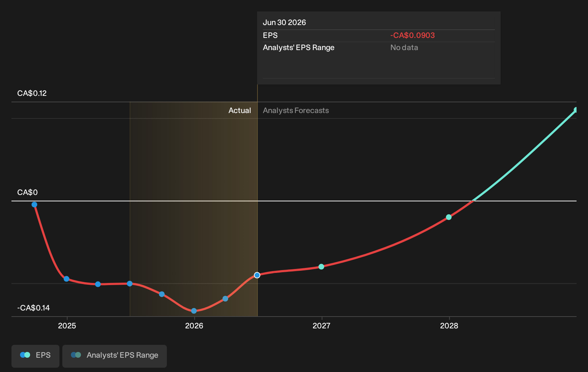
Task: Click the forecast data point at 2028
Action: [449, 217]
